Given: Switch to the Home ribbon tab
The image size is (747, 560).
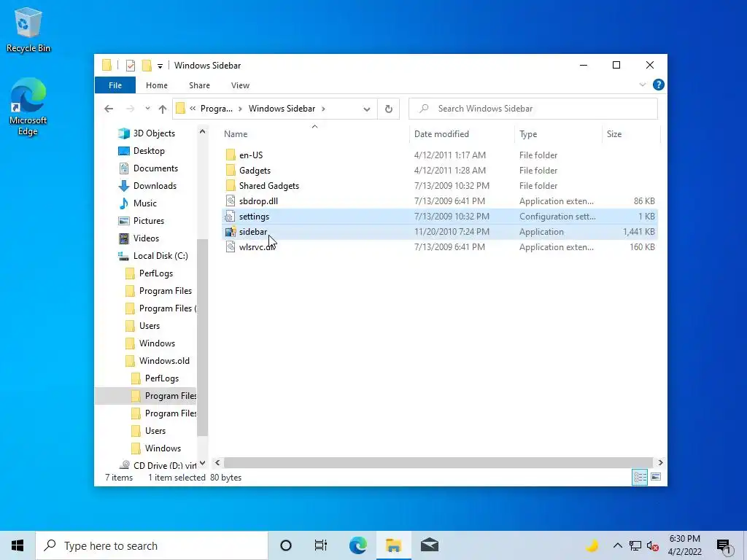Looking at the screenshot, I should click(157, 85).
